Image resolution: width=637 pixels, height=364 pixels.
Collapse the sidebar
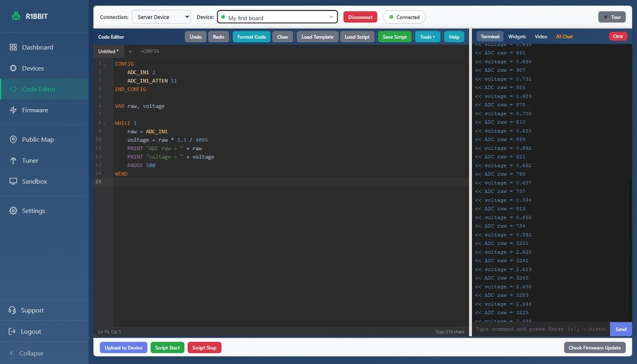click(x=44, y=353)
